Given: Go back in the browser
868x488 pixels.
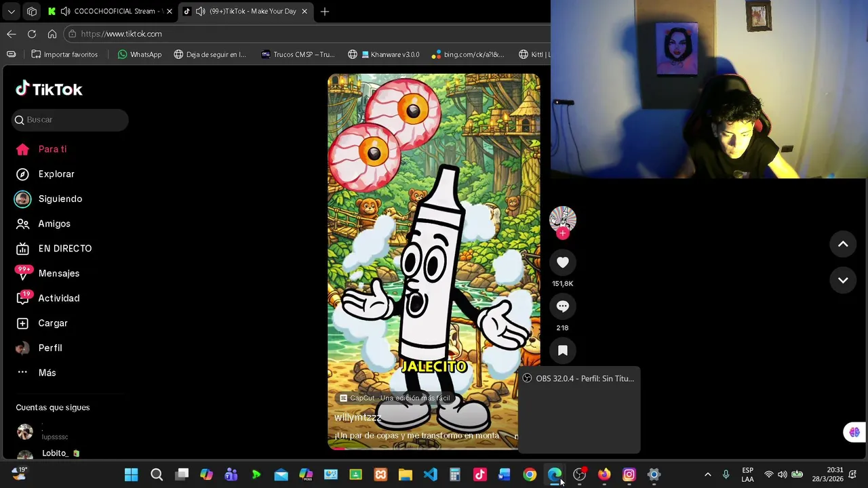Looking at the screenshot, I should (12, 34).
